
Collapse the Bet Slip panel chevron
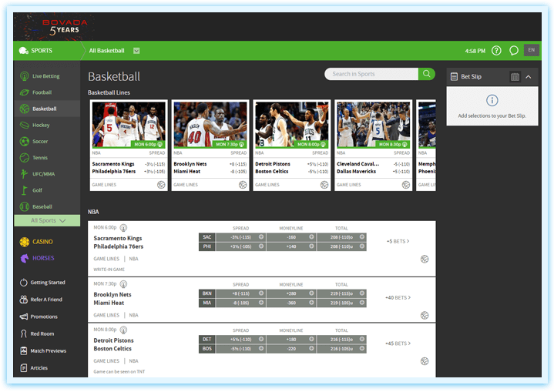[529, 77]
